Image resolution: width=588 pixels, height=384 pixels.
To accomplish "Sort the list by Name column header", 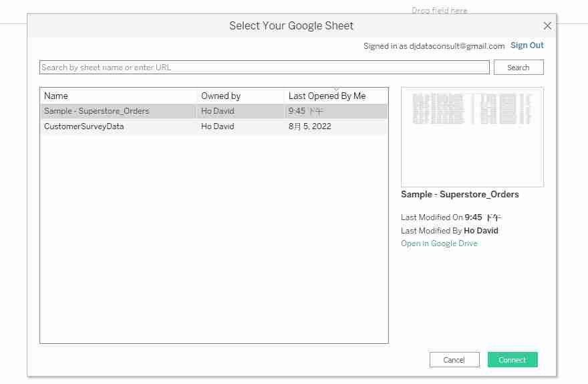I will (118, 96).
